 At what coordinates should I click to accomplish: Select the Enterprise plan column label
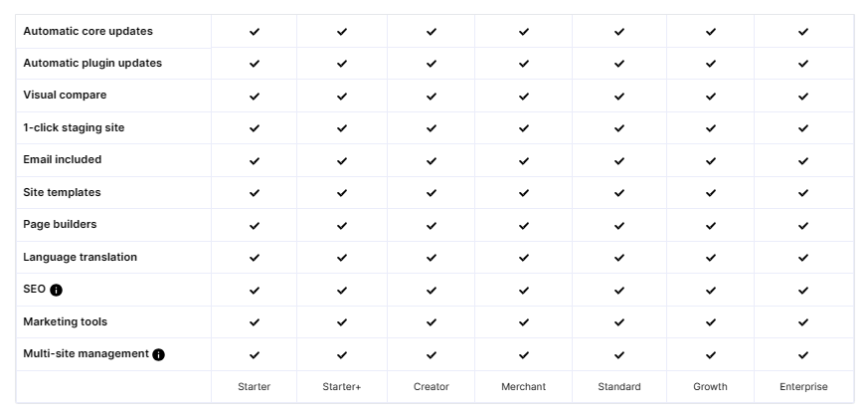click(803, 387)
